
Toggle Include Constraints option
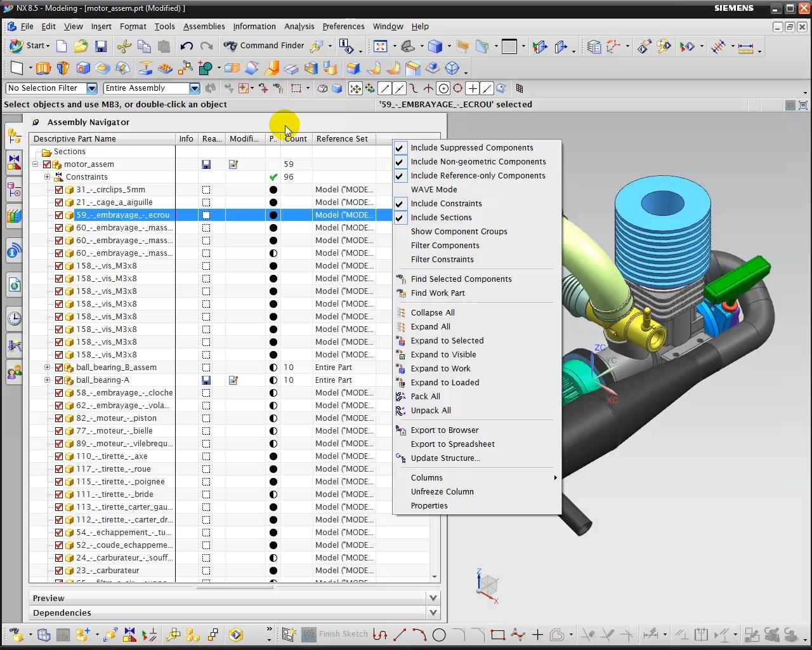pos(446,204)
